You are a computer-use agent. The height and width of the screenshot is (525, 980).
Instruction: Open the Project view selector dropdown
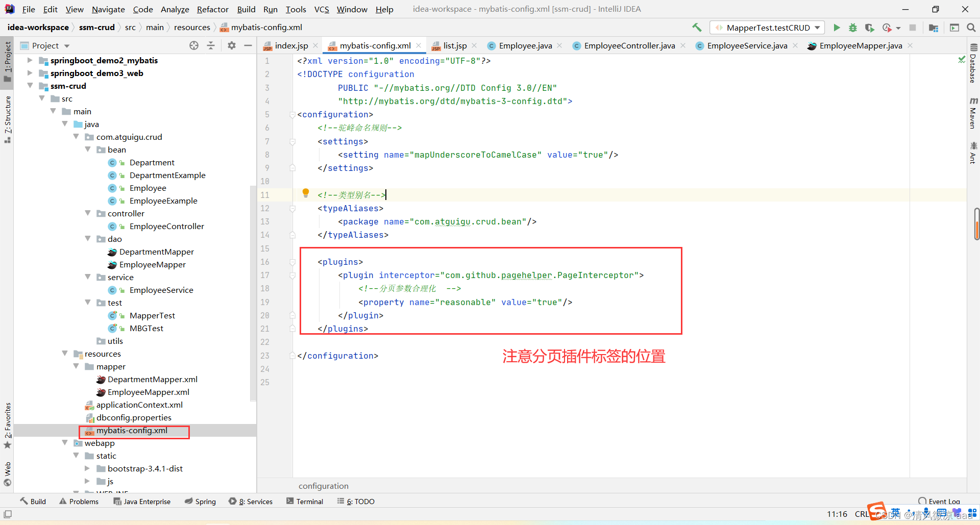pos(45,45)
